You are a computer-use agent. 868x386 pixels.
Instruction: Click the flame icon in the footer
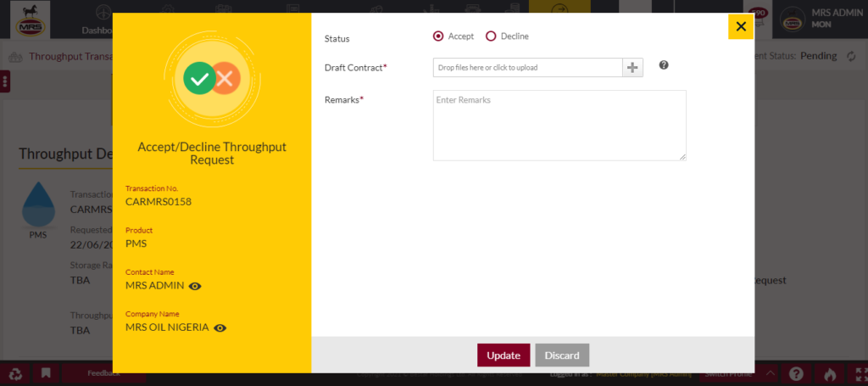tap(829, 375)
